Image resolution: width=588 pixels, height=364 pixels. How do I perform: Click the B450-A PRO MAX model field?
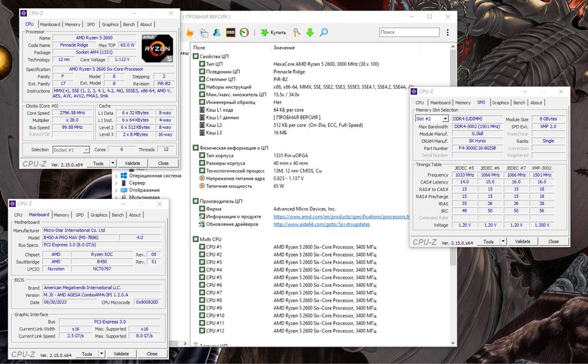[80, 238]
